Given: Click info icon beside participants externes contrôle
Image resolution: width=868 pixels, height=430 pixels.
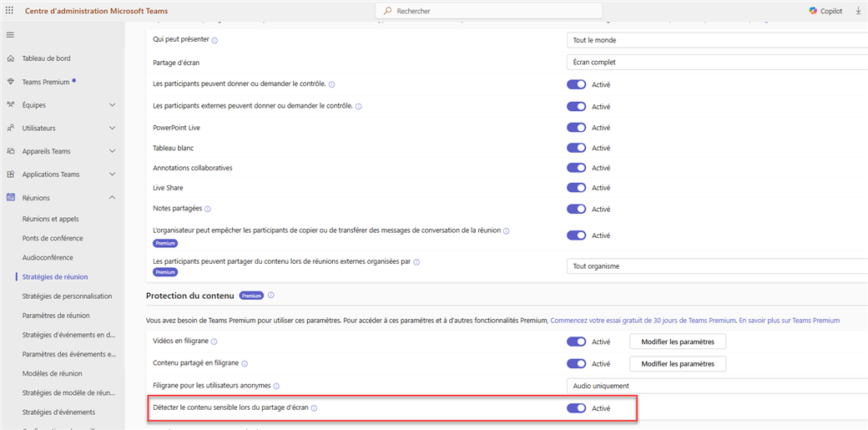Looking at the screenshot, I should (x=358, y=106).
